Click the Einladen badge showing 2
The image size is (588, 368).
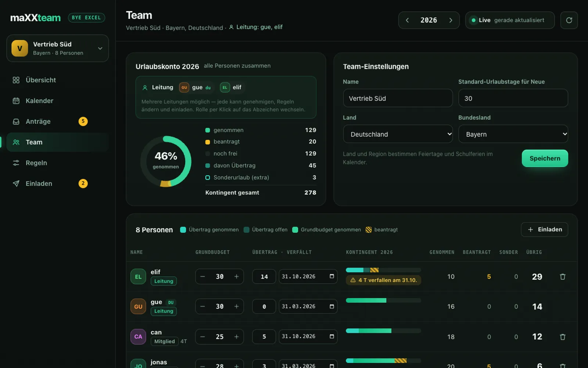(x=83, y=183)
